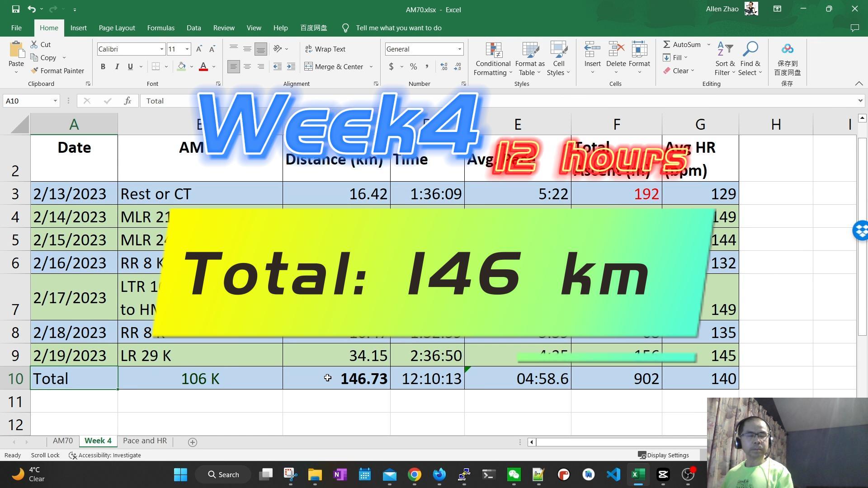Toggle Italic formatting
Image resolution: width=868 pixels, height=488 pixels.
click(117, 66)
